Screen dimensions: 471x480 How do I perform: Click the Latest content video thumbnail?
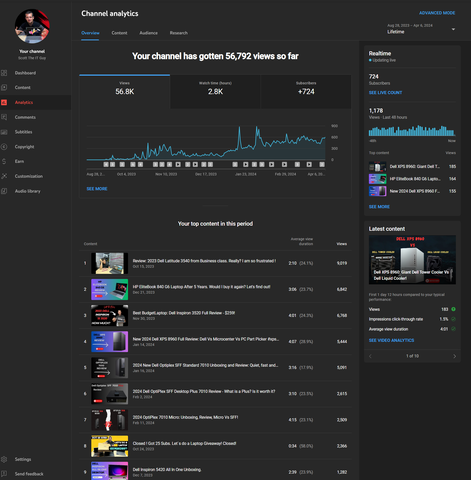click(x=412, y=260)
